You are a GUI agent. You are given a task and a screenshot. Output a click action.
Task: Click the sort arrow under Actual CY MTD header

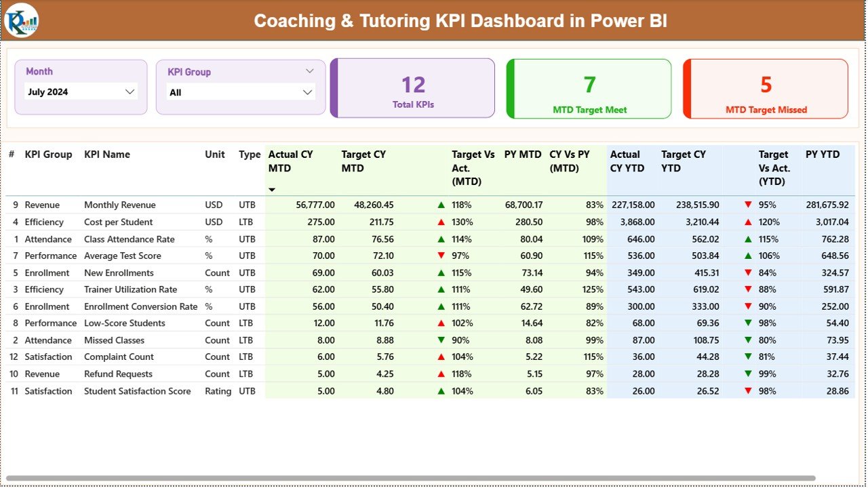(x=272, y=190)
